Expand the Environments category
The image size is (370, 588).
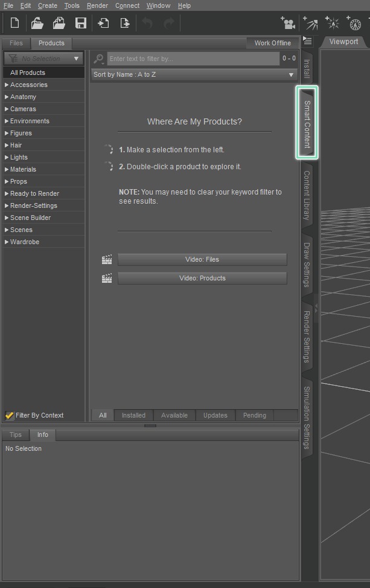[7, 121]
